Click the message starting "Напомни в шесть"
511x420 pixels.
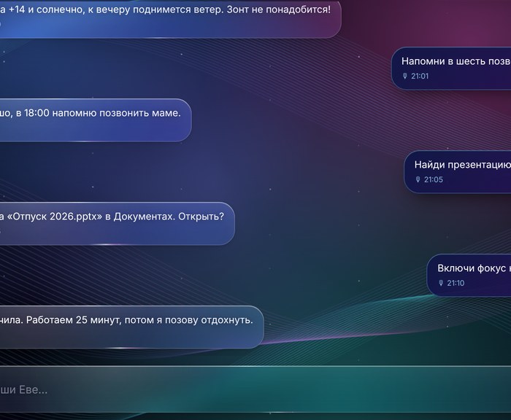(x=451, y=69)
